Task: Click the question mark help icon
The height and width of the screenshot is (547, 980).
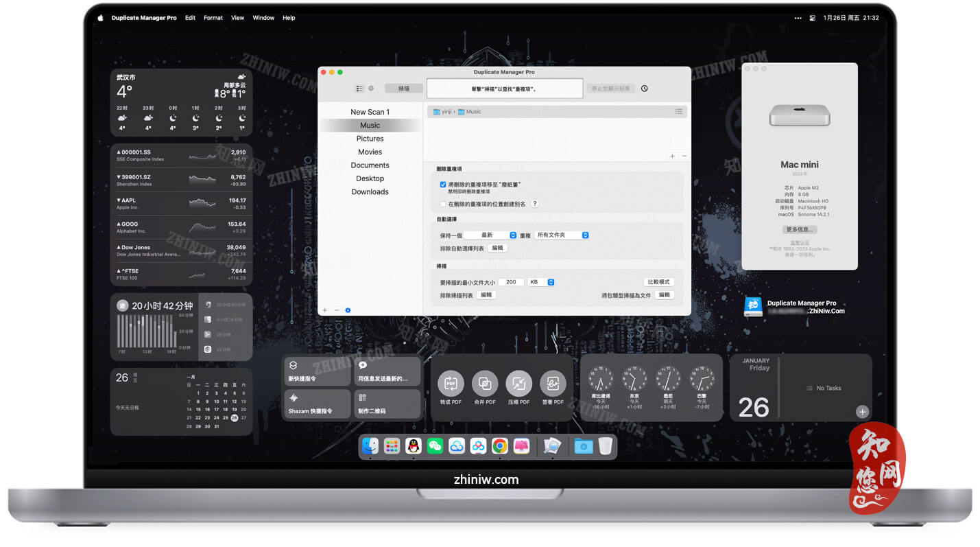Action: pyautogui.click(x=535, y=204)
